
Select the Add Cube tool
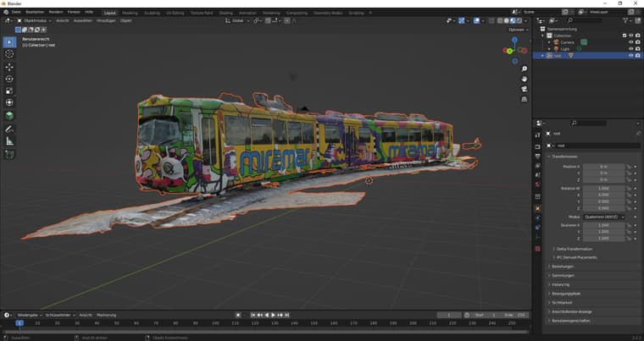pos(9,155)
